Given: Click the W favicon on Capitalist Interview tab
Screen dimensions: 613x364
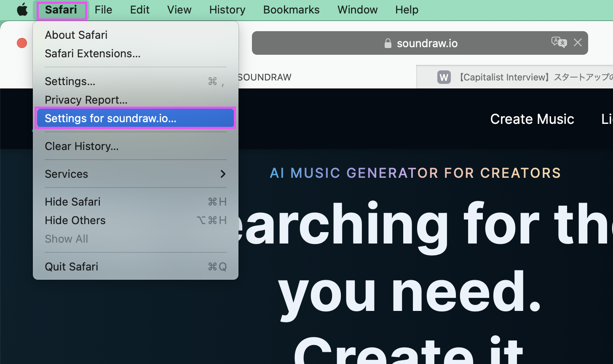Looking at the screenshot, I should coord(444,78).
